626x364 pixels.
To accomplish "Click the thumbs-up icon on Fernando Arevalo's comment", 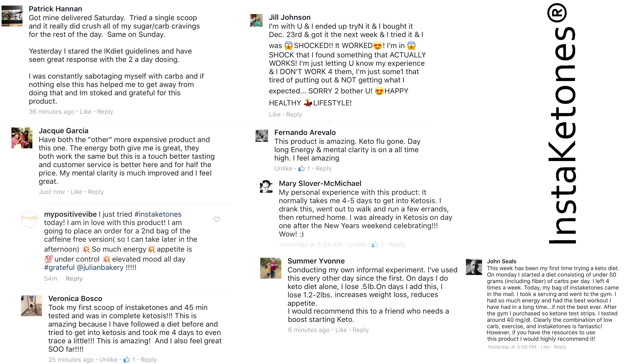I will [301, 168].
